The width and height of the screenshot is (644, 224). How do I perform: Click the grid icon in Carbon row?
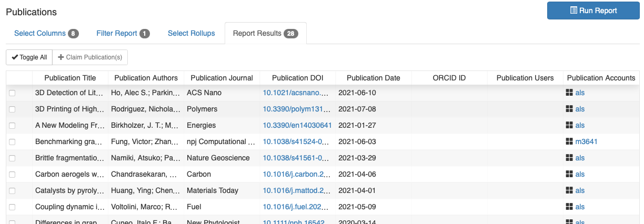tap(569, 174)
